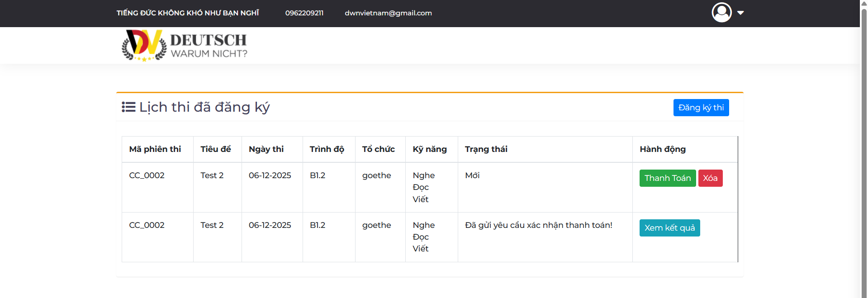The image size is (868, 298).
Task: Click the phone number 0962209211
Action: click(304, 13)
